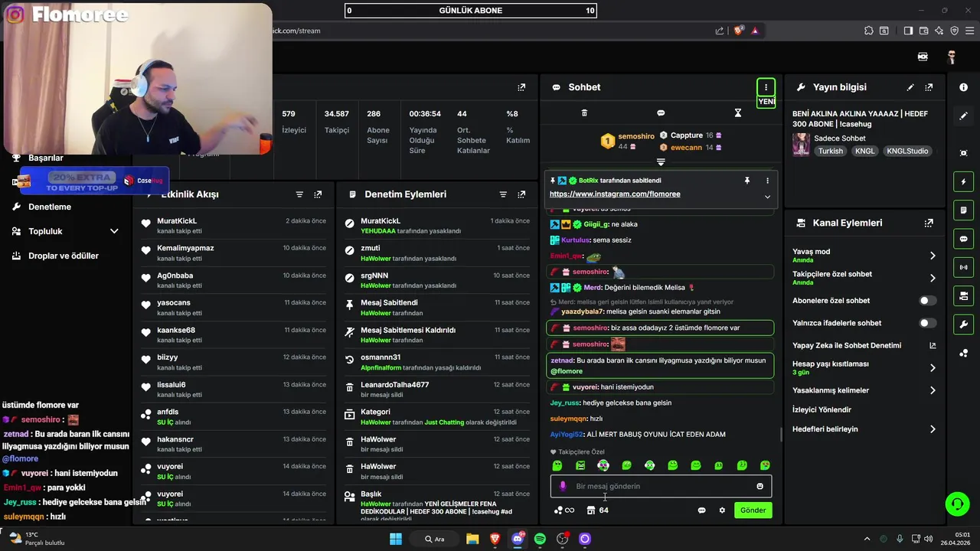Click the Sadece Sohbet category thumbnail
The height and width of the screenshot is (551, 980).
coord(801,145)
